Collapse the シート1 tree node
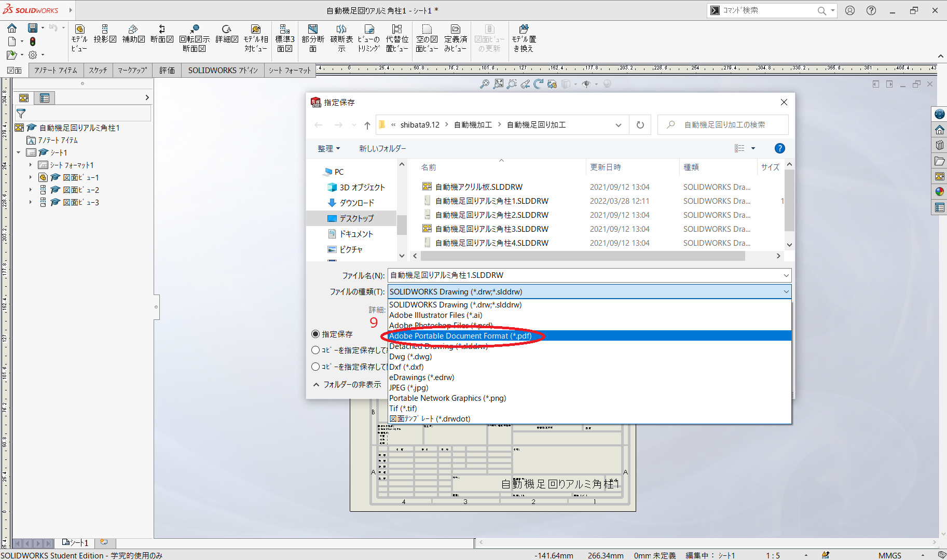 (x=19, y=152)
